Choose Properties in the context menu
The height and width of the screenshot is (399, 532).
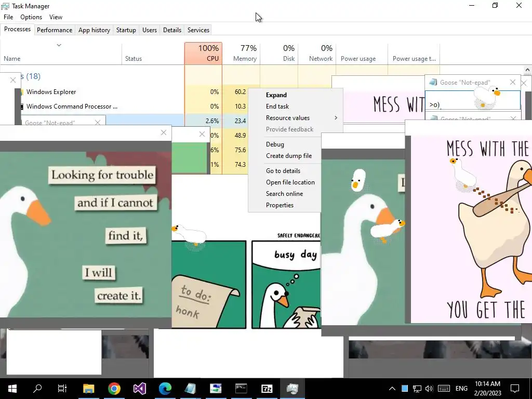click(x=285, y=205)
